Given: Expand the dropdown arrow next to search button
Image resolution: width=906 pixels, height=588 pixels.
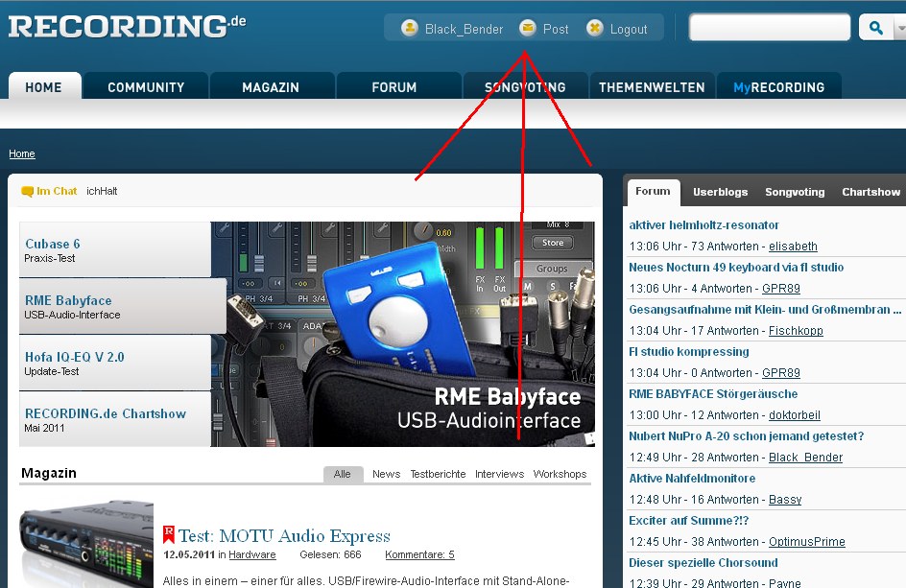Looking at the screenshot, I should point(899,27).
